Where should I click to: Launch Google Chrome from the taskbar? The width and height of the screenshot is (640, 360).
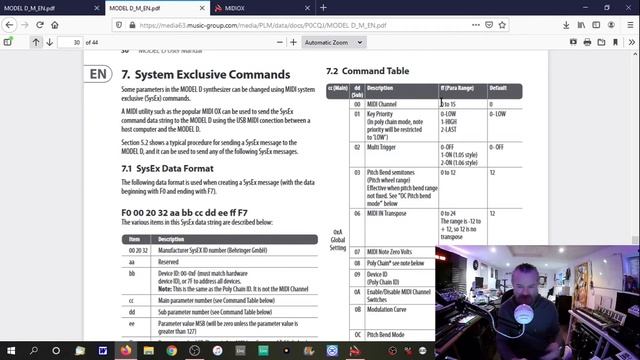pyautogui.click(x=172, y=351)
